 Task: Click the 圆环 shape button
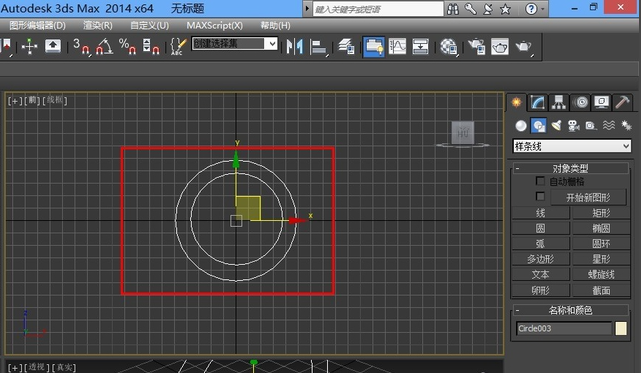pyautogui.click(x=601, y=244)
